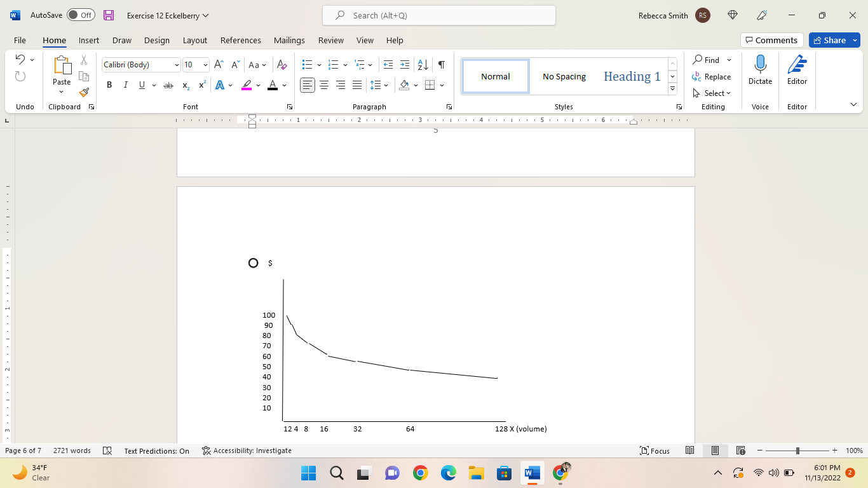
Task: Toggle Bold formatting
Action: 109,85
